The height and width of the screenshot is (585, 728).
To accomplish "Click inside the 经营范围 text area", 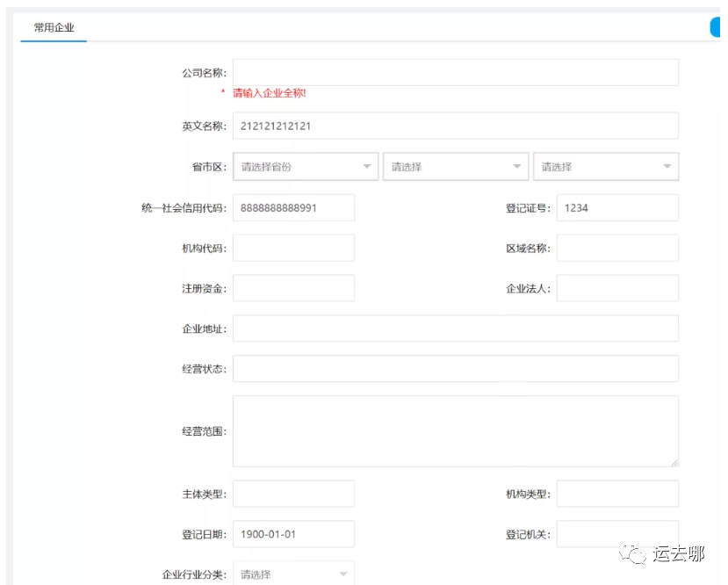I will click(455, 431).
